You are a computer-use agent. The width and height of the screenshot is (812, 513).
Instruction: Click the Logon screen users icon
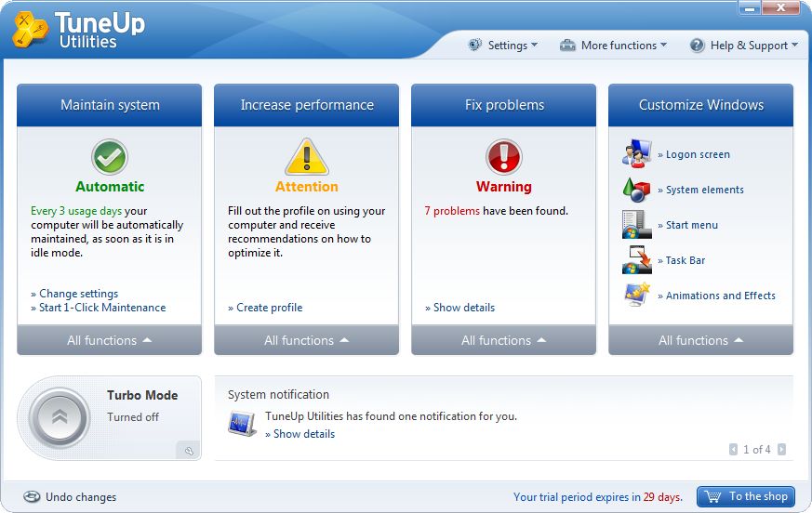coord(636,153)
